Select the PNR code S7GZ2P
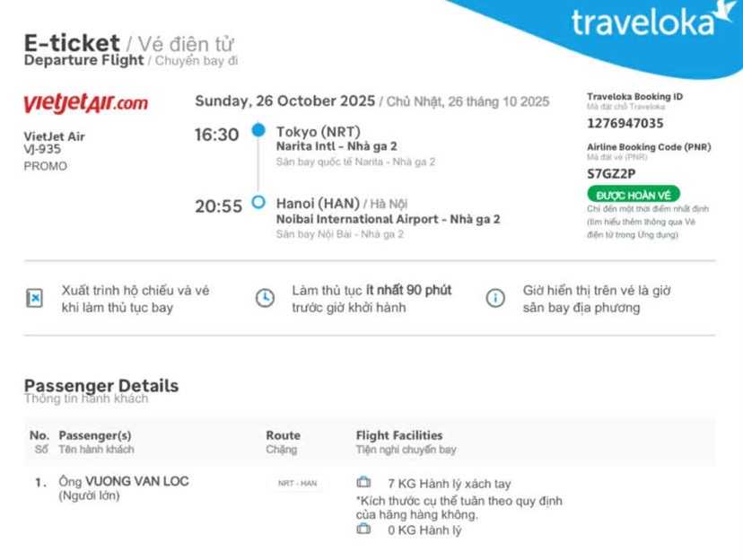 [x=609, y=173]
